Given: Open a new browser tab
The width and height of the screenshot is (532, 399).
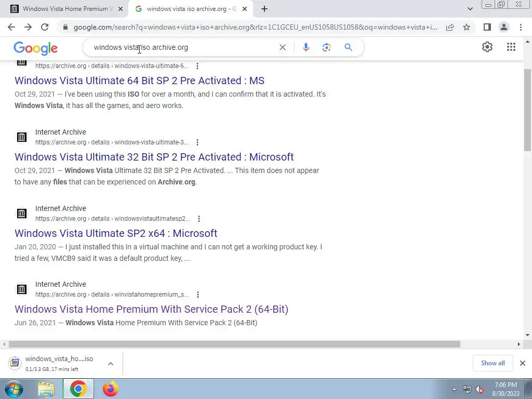Looking at the screenshot, I should point(264,9).
